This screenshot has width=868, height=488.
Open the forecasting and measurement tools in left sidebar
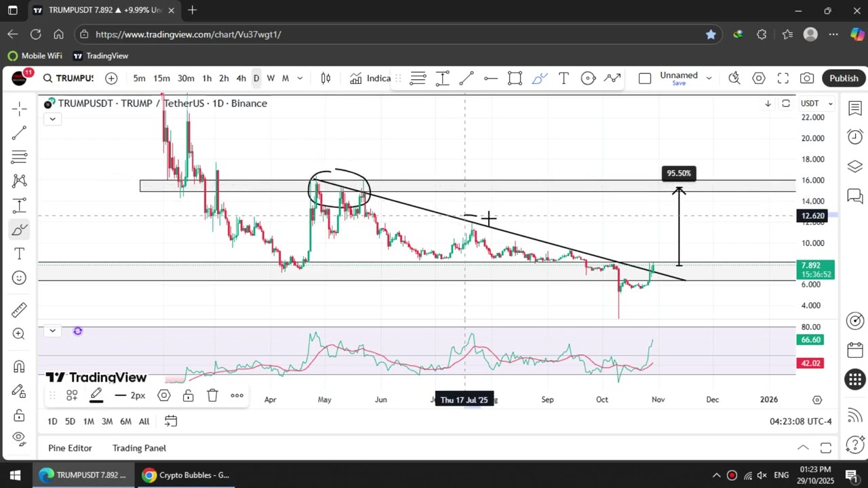(x=19, y=205)
